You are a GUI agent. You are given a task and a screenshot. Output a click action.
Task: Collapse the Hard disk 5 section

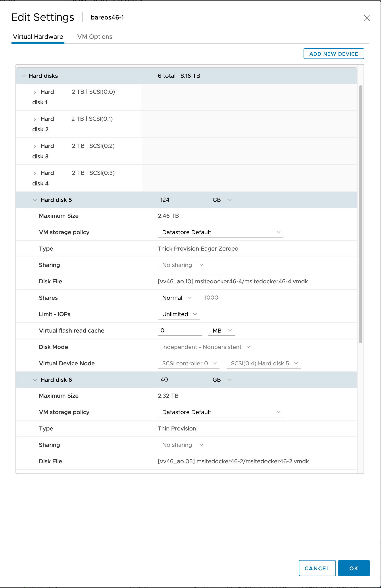35,200
